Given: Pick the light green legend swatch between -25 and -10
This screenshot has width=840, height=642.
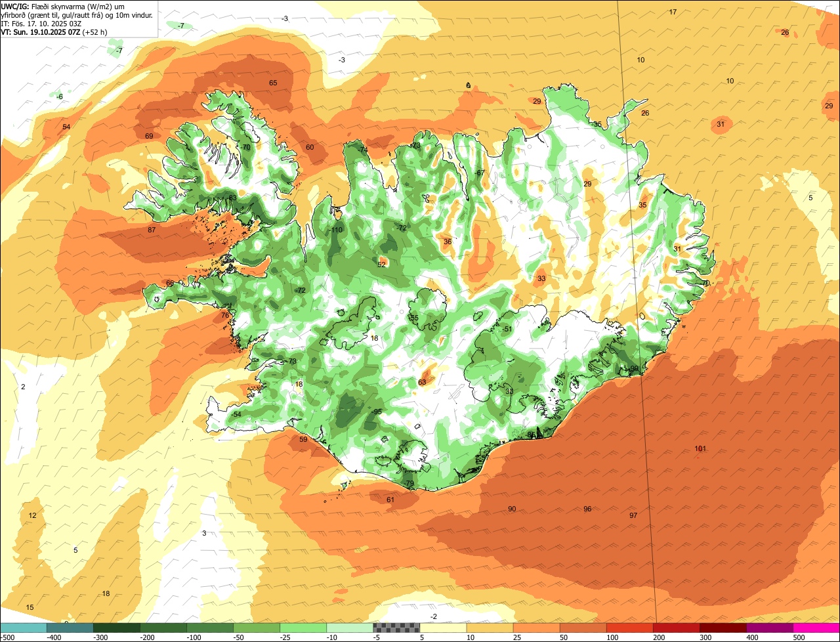Looking at the screenshot, I should 303,628.
